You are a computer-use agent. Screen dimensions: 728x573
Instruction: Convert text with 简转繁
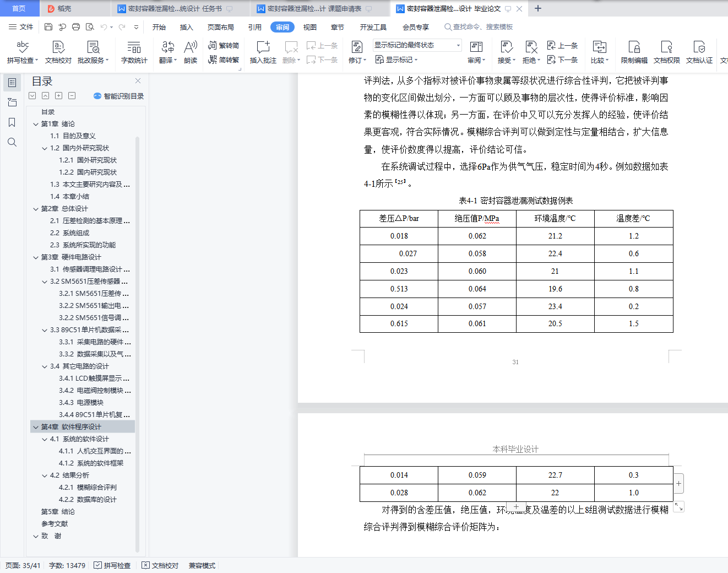224,60
